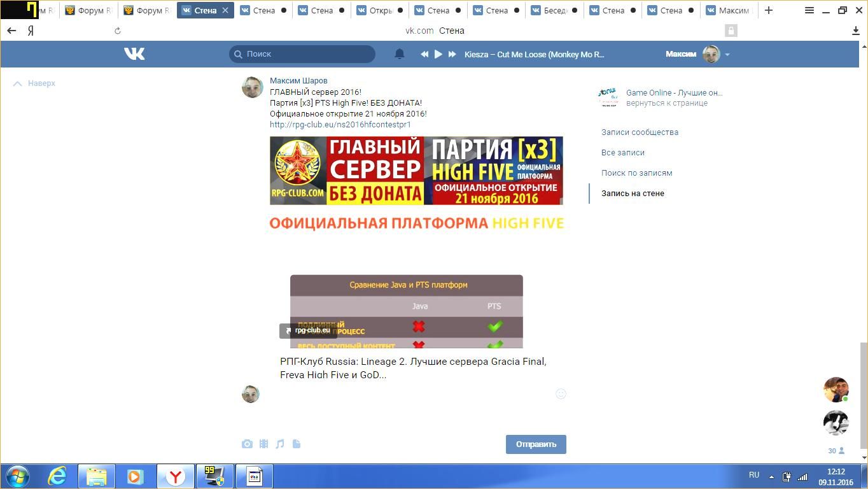Go back with the browser back arrow

tap(11, 31)
